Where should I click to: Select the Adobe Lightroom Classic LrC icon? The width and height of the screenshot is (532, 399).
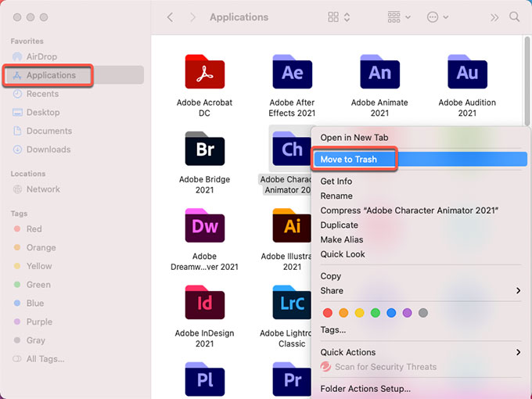pos(291,303)
